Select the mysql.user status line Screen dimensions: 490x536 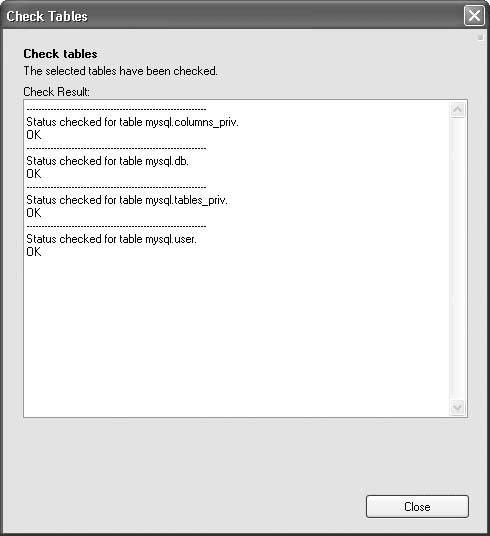[111, 239]
